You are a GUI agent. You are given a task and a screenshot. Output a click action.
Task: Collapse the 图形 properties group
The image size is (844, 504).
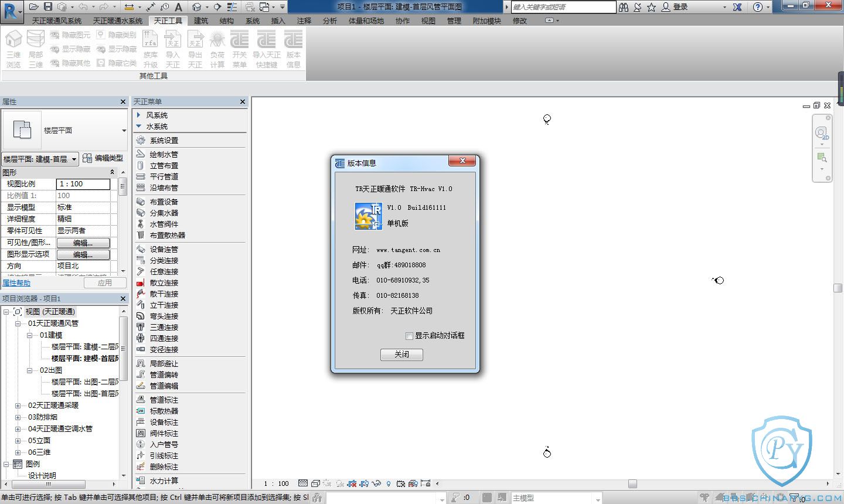click(112, 172)
